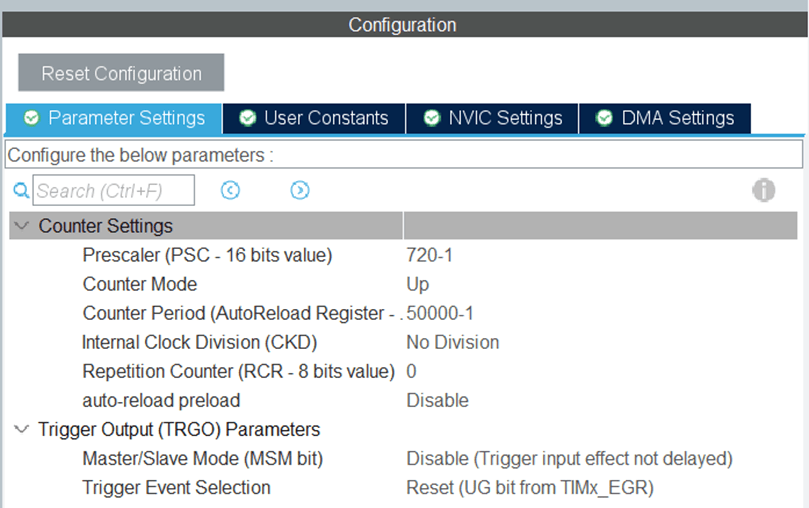The height and width of the screenshot is (508, 809).
Task: Click the info icon at right
Action: tap(764, 190)
